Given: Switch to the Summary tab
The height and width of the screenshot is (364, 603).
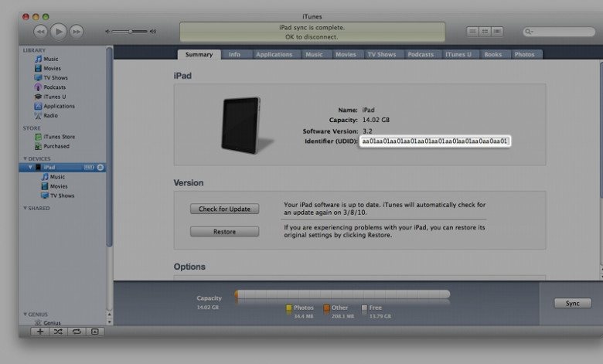Looking at the screenshot, I should (x=199, y=55).
